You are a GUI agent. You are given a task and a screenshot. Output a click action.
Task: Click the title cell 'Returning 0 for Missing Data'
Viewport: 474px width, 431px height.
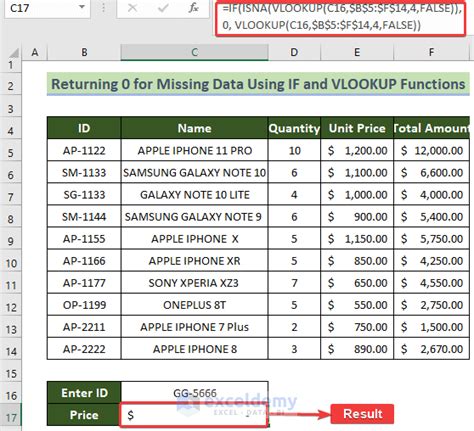(x=258, y=84)
